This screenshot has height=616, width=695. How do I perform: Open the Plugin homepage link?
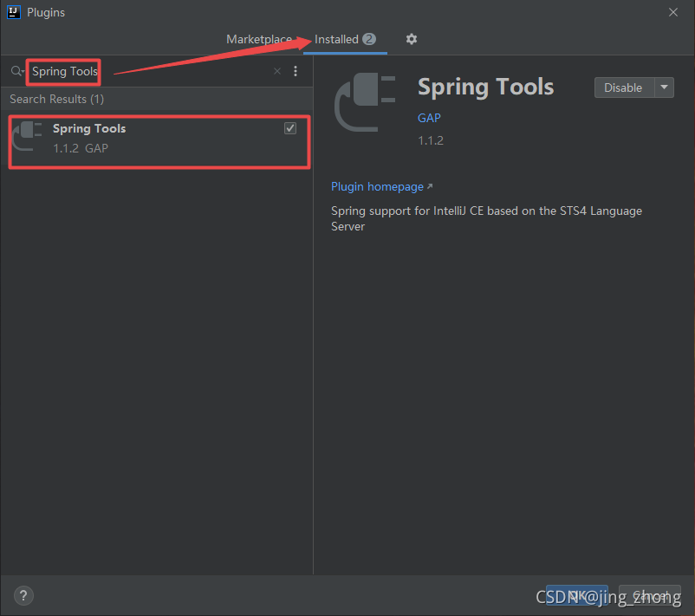(x=381, y=186)
